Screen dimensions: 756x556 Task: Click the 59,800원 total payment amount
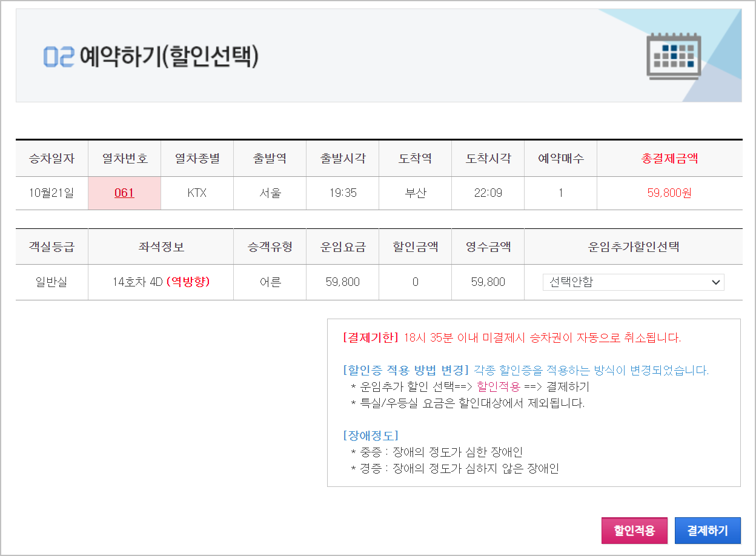669,193
